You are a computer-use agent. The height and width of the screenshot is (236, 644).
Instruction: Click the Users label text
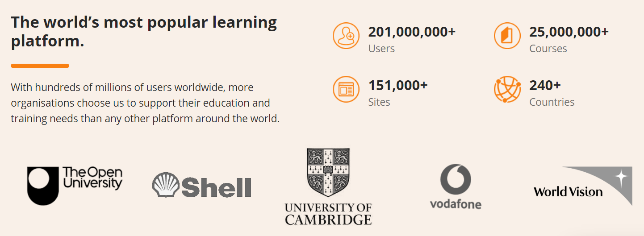[381, 49]
